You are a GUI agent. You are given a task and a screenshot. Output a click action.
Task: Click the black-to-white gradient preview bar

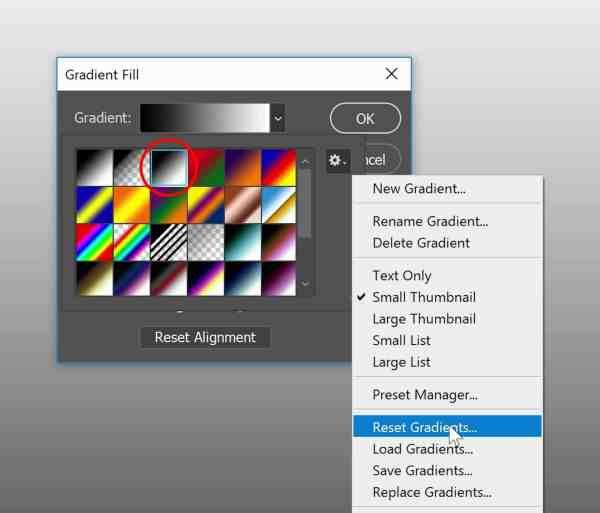(205, 118)
